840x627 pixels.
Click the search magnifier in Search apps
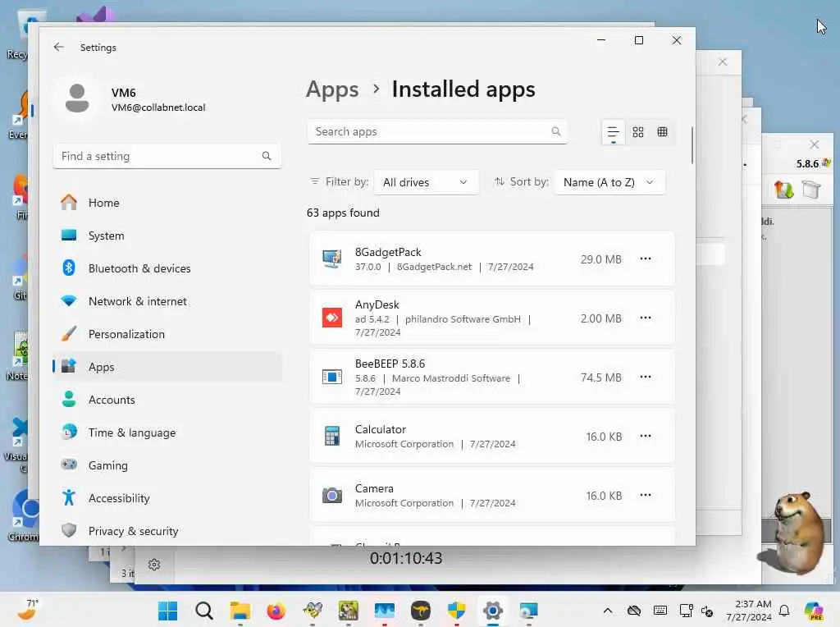click(x=556, y=131)
